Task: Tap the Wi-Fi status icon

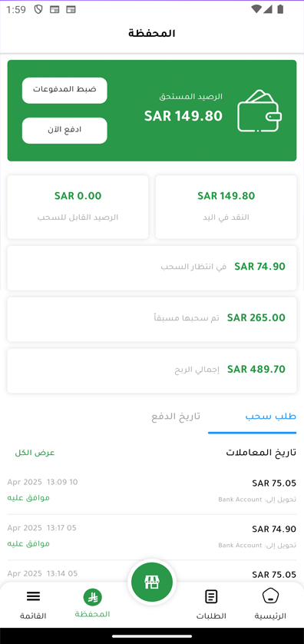Action: click(x=256, y=9)
